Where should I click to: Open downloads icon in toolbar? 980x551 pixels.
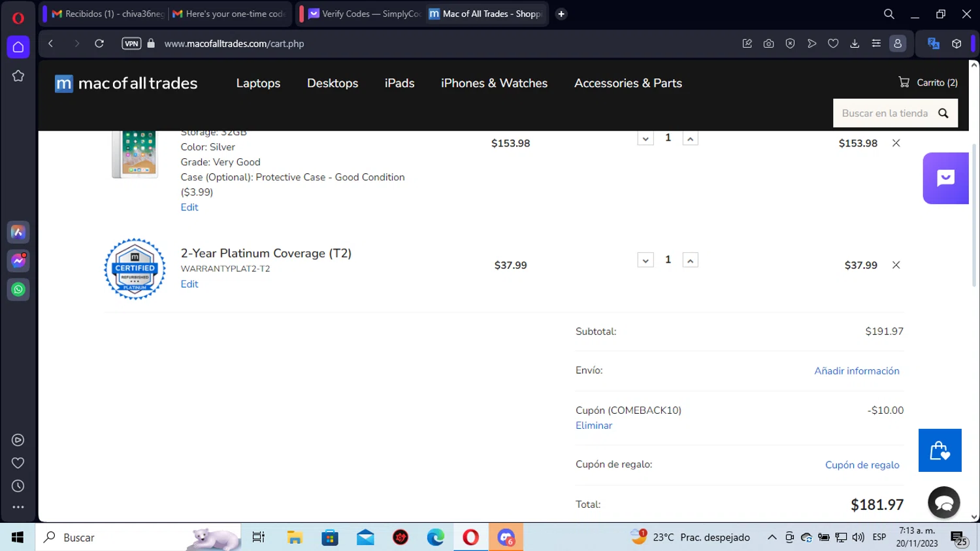click(855, 44)
